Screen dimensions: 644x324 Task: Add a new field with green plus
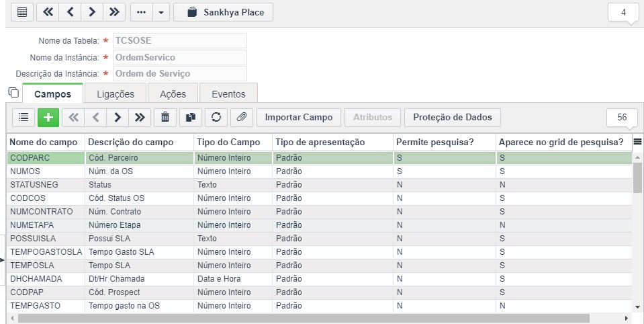tap(48, 118)
